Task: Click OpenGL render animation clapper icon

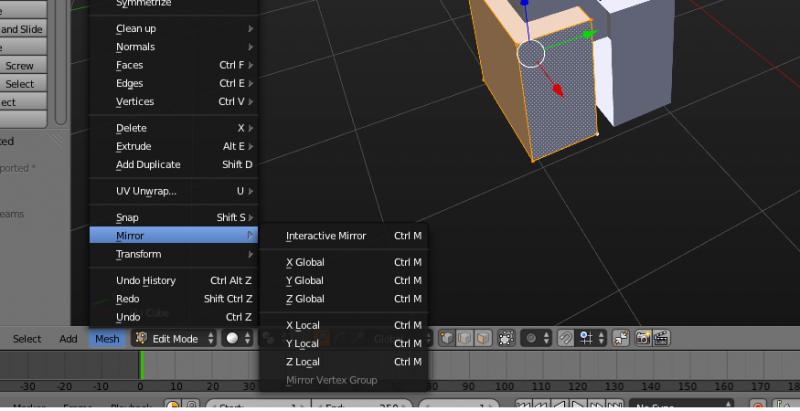Action: (661, 338)
